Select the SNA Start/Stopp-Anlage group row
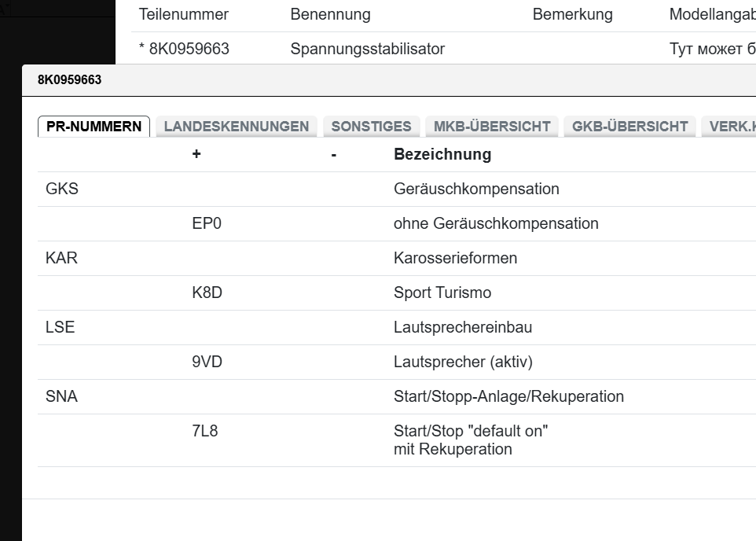756x541 pixels. [62, 396]
